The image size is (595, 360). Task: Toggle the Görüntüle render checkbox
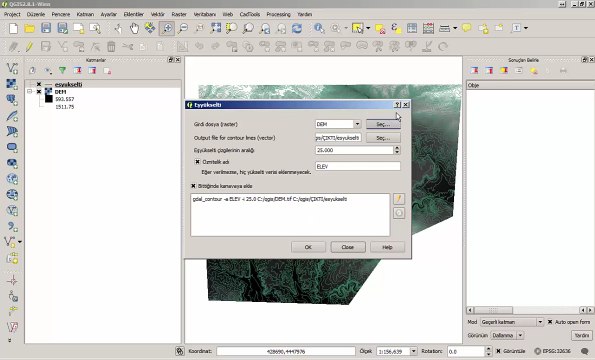pyautogui.click(x=499, y=351)
